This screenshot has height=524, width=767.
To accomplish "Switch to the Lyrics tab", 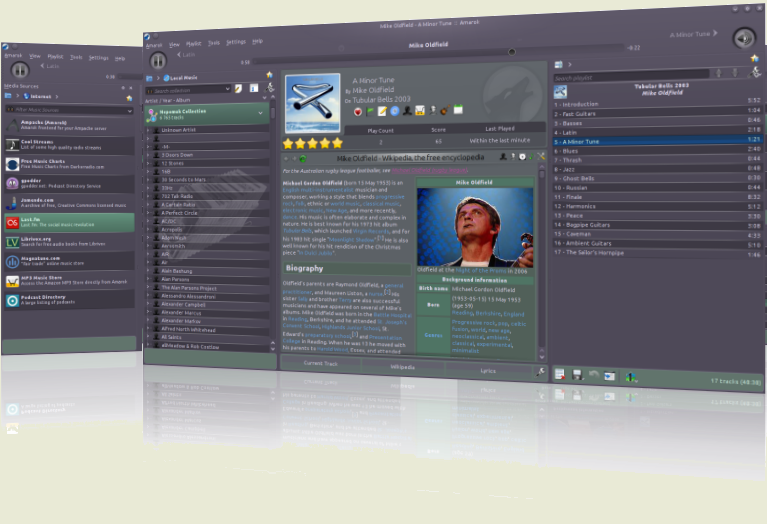I will pos(488,371).
